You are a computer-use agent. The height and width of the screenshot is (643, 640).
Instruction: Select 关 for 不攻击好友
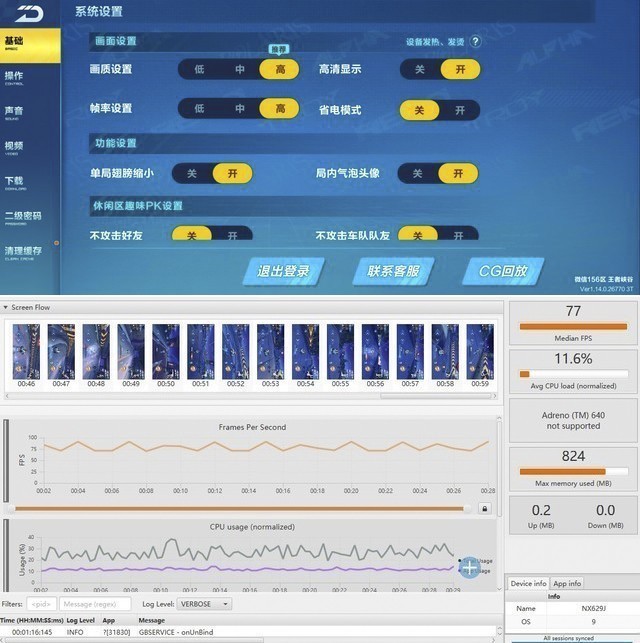(191, 234)
